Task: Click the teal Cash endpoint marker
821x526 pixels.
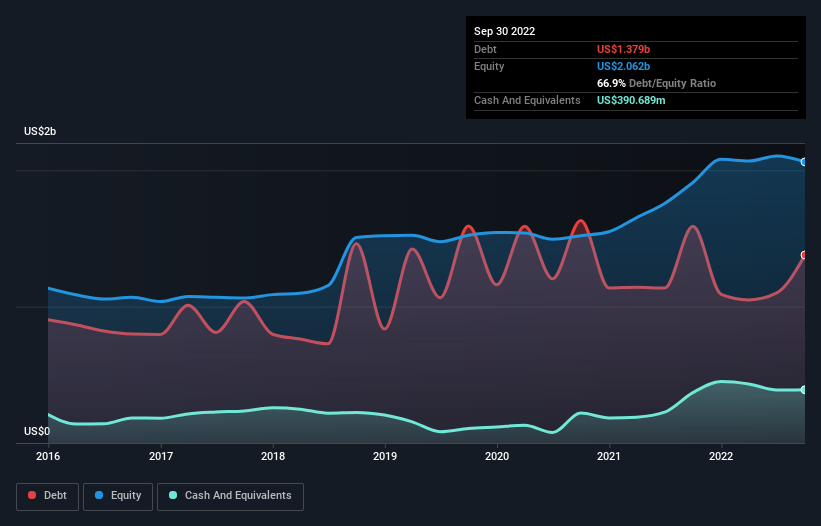Action: (804, 390)
